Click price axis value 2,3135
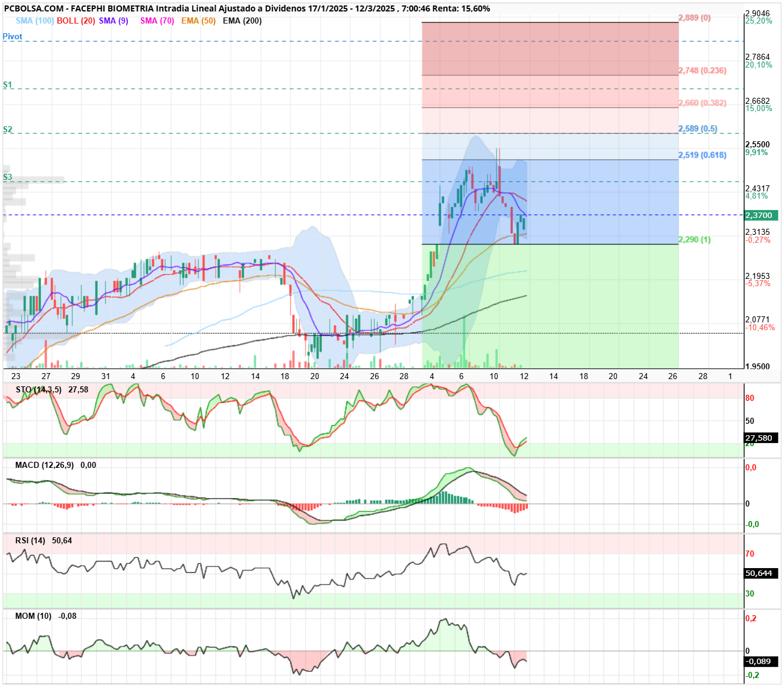 tap(757, 232)
